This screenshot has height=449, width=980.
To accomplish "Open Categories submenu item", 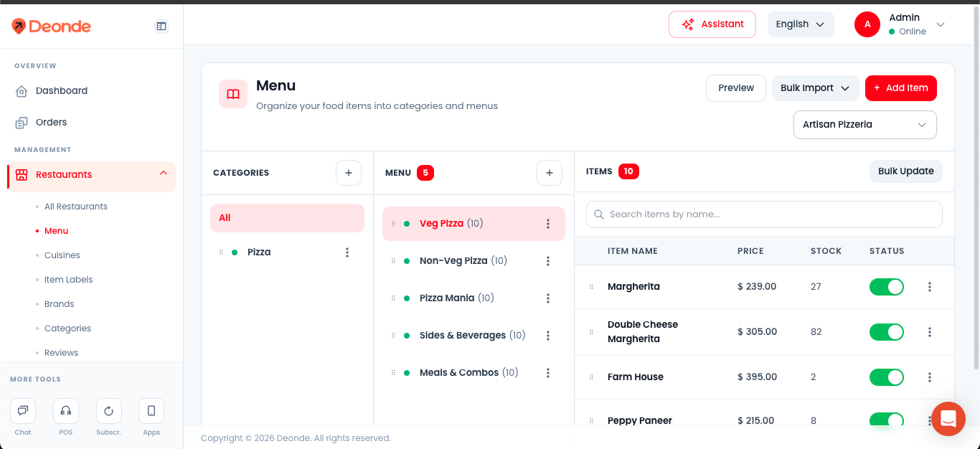I will 68,329.
